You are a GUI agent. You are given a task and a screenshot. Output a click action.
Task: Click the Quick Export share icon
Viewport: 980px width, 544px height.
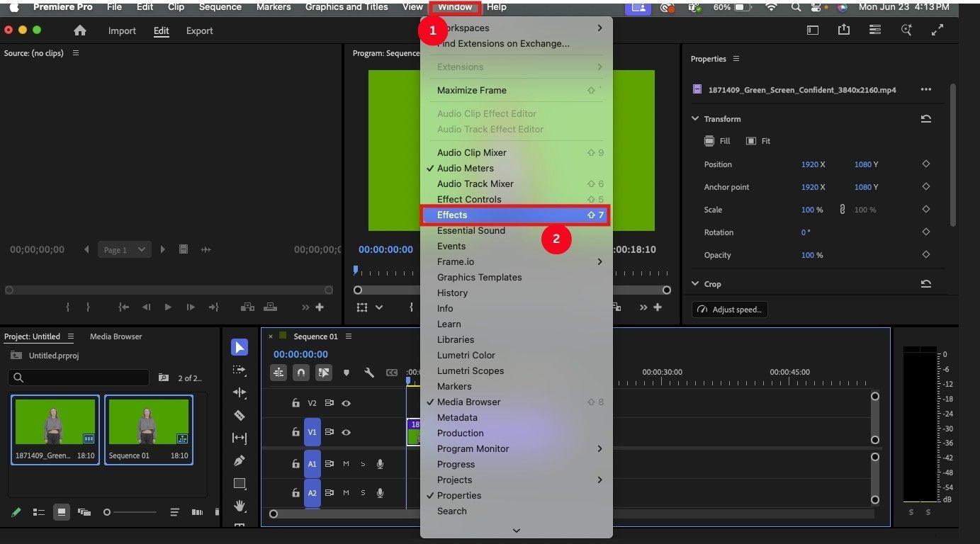(843, 30)
